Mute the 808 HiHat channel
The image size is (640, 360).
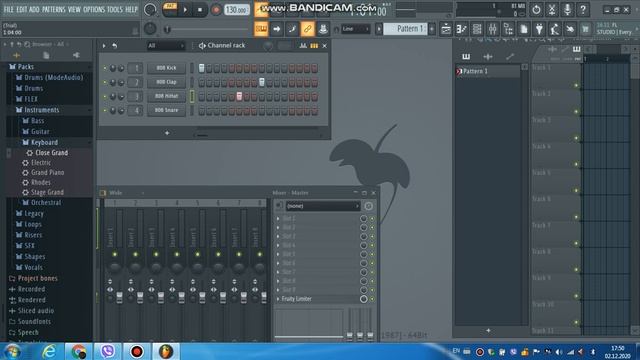coord(105,97)
